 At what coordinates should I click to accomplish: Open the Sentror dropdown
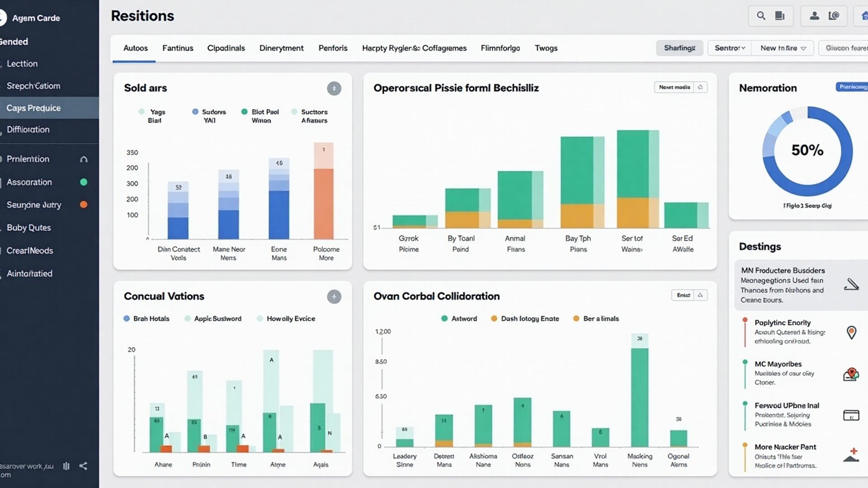729,48
